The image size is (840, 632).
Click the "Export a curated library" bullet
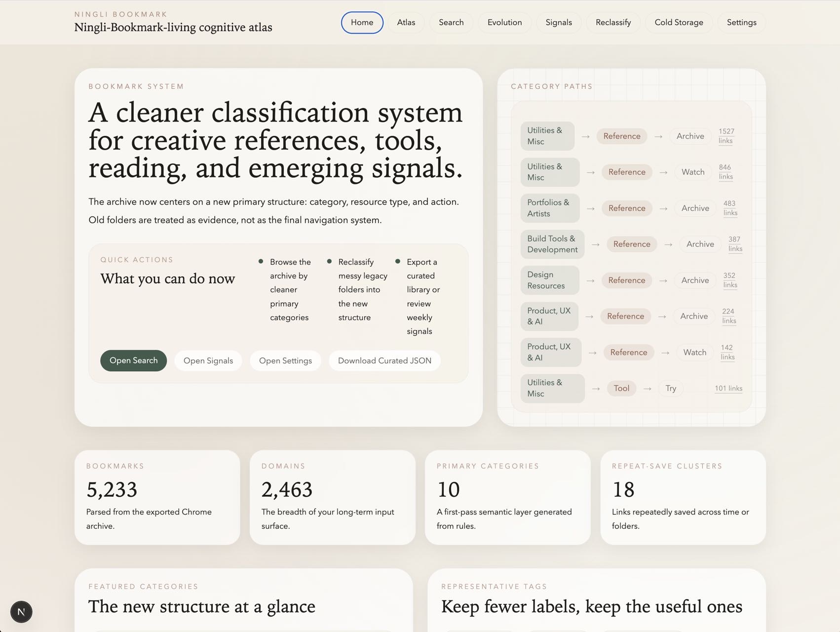pyautogui.click(x=423, y=297)
